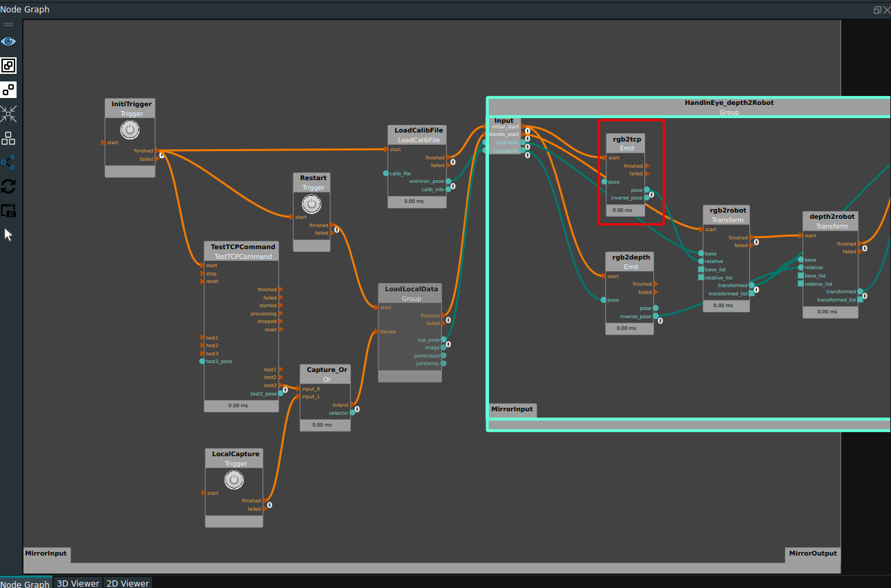Image resolution: width=891 pixels, height=588 pixels.
Task: Click the rgb2robot 0.00 ms timing footer
Action: click(726, 305)
